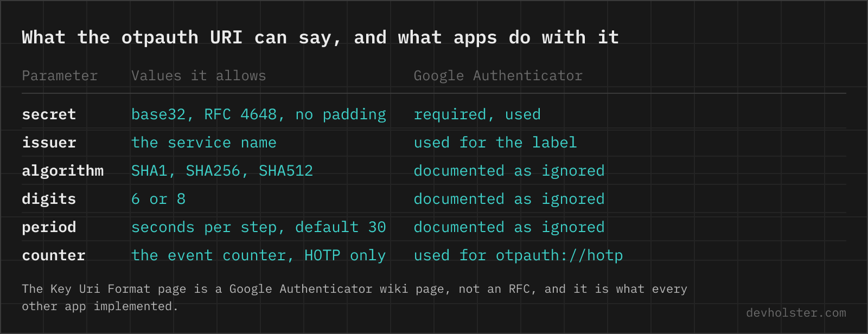Select the 'Values it allows' column header
The image size is (868, 334).
pos(199,75)
